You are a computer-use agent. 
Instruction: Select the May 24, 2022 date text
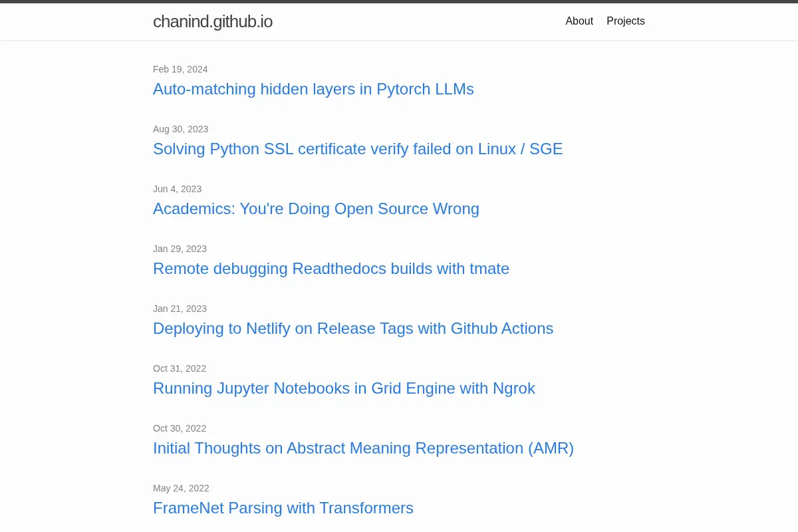[181, 488]
